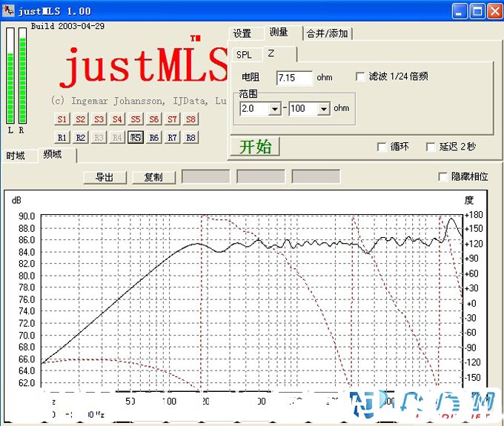Image resolution: width=504 pixels, height=426 pixels.
Task: Click the 复制 copy button
Action: 153,177
